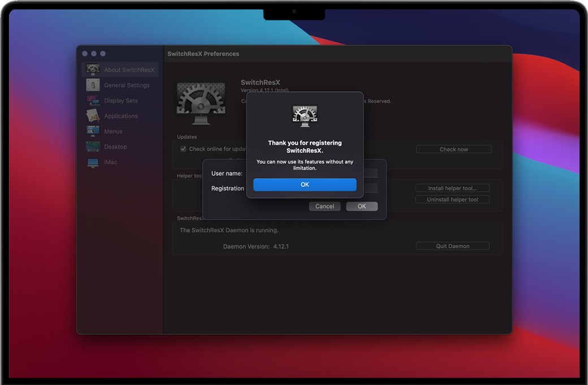Open the About SwitchResX sidebar icon
Screen dimensions: 588x385
pos(93,70)
